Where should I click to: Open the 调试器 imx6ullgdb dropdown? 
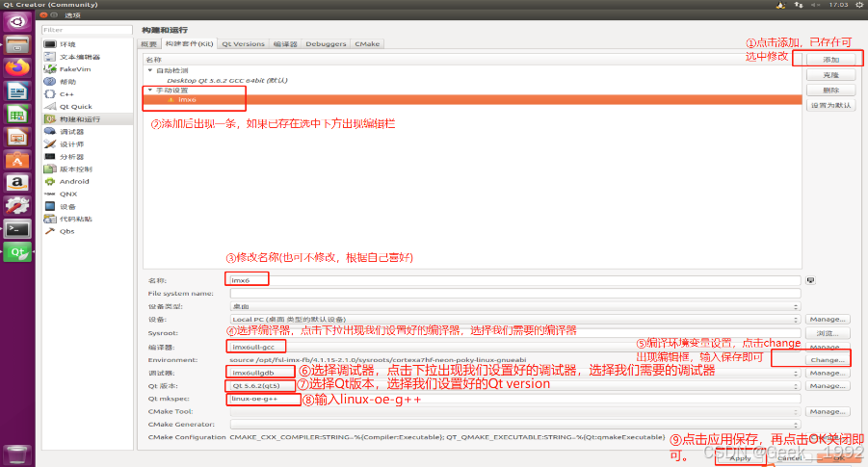click(x=514, y=373)
